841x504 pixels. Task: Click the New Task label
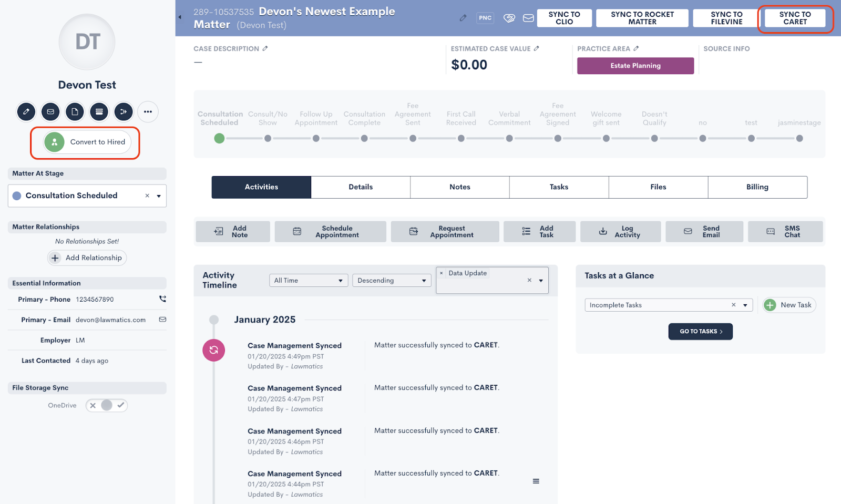[x=796, y=305]
